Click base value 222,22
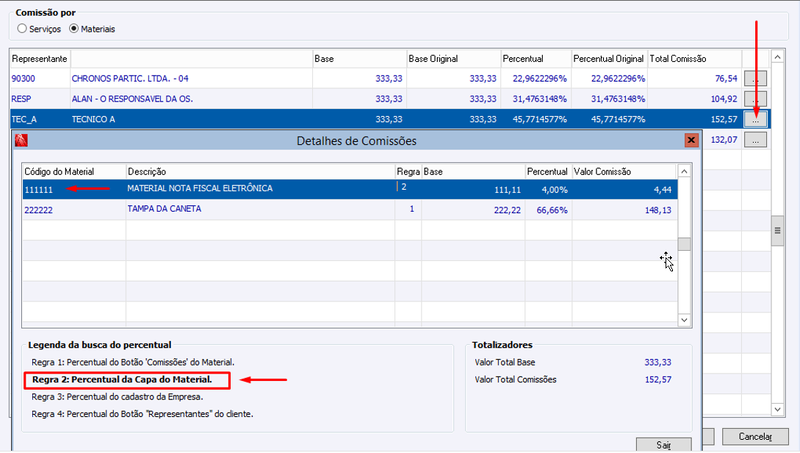The width and height of the screenshot is (800, 453). 507,210
